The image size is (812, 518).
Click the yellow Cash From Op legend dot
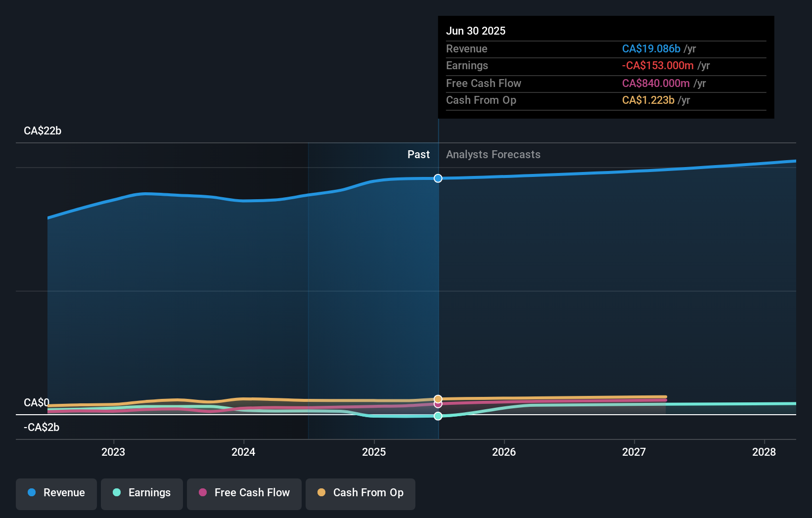click(x=322, y=493)
